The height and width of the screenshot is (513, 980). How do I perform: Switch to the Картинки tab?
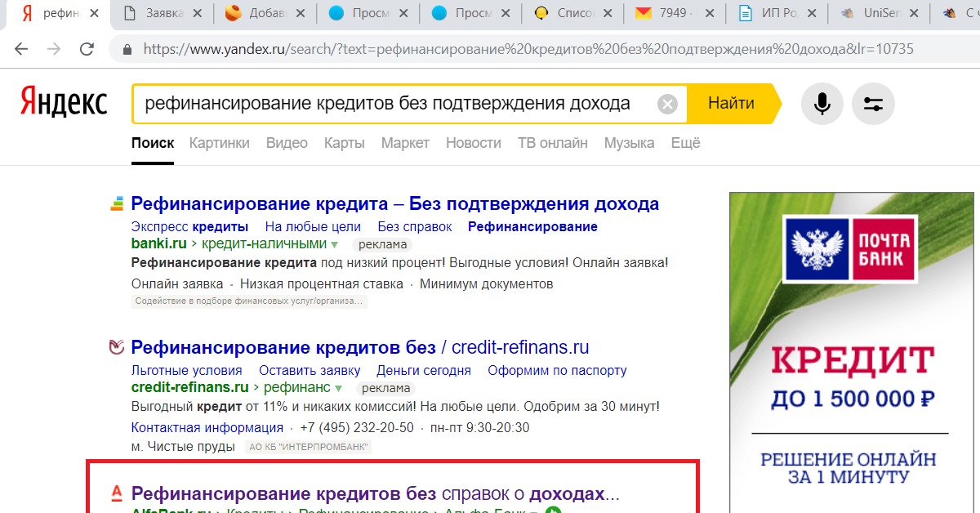pyautogui.click(x=219, y=143)
